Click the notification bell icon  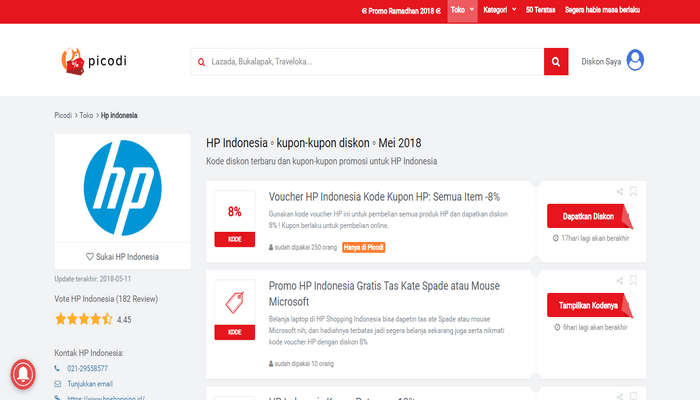(23, 374)
